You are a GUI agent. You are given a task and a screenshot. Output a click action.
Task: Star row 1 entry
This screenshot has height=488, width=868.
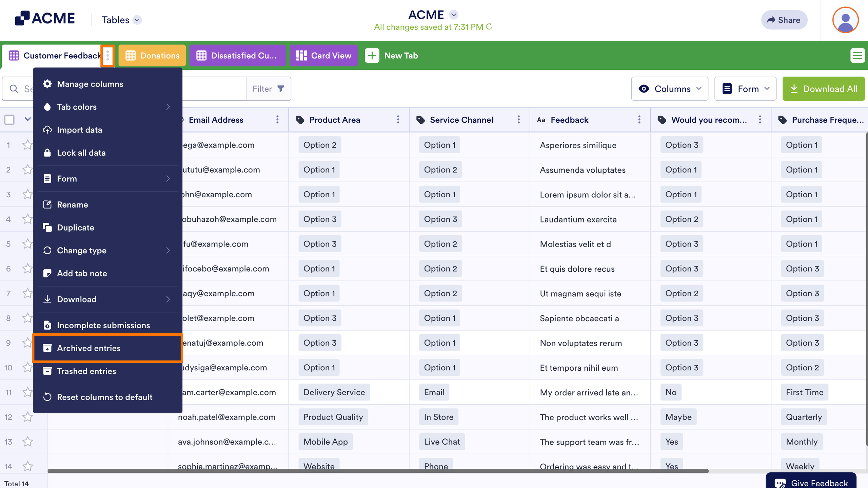(27, 145)
